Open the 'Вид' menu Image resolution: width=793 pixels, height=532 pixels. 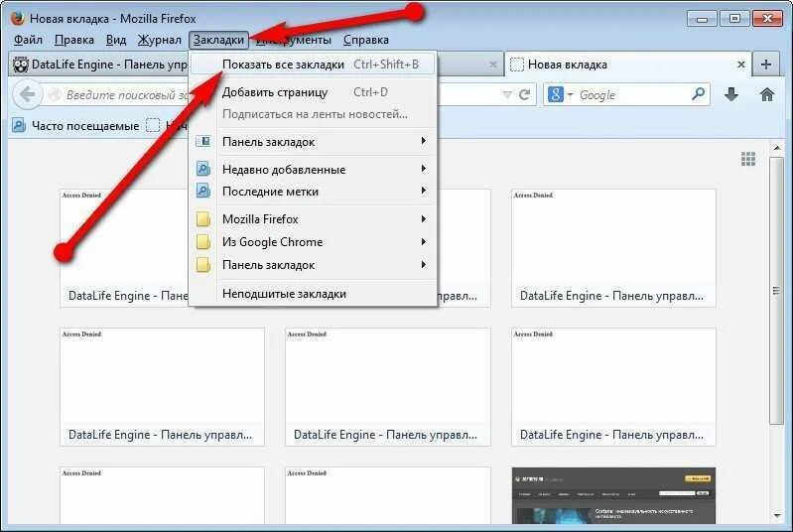coord(116,40)
